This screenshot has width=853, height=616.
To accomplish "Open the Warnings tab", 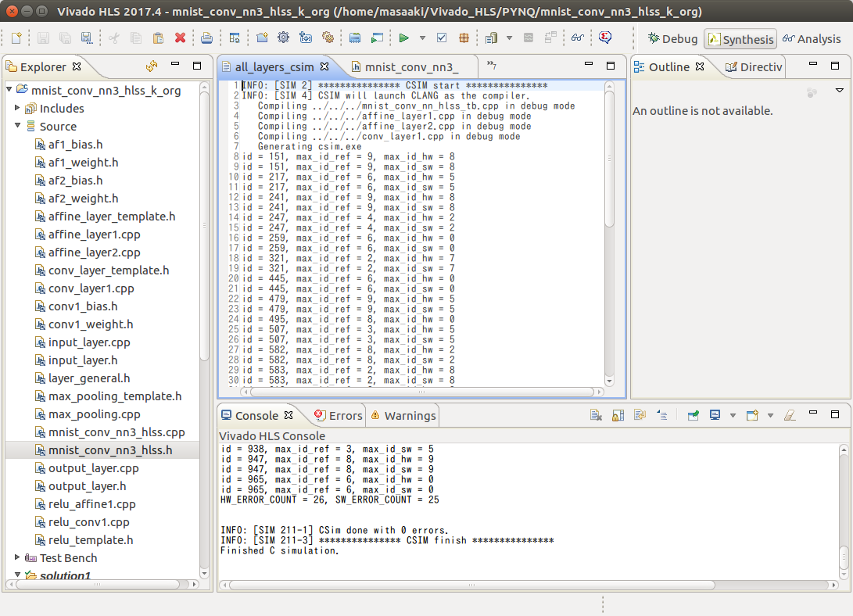I will [x=403, y=415].
